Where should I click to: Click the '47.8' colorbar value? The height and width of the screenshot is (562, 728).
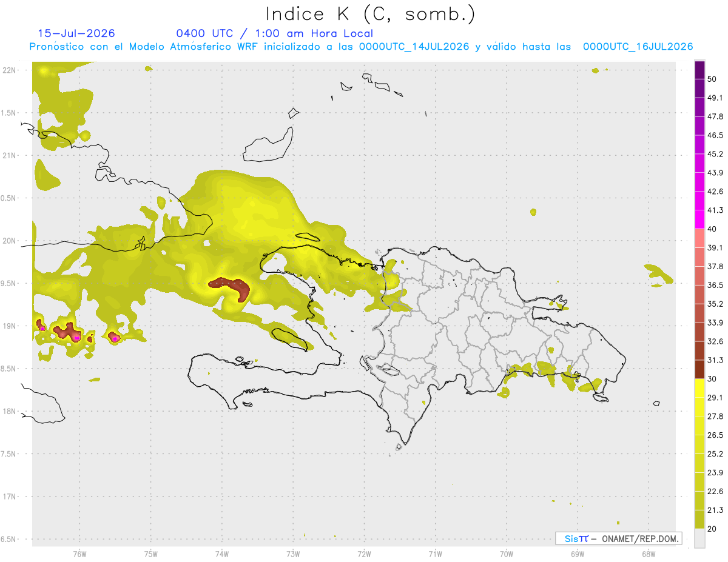715,116
